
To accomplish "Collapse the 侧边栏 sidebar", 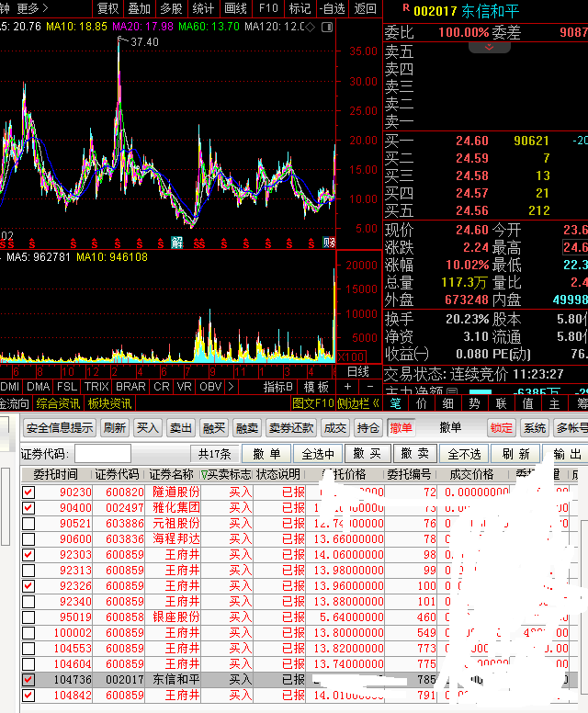I will tap(358, 403).
